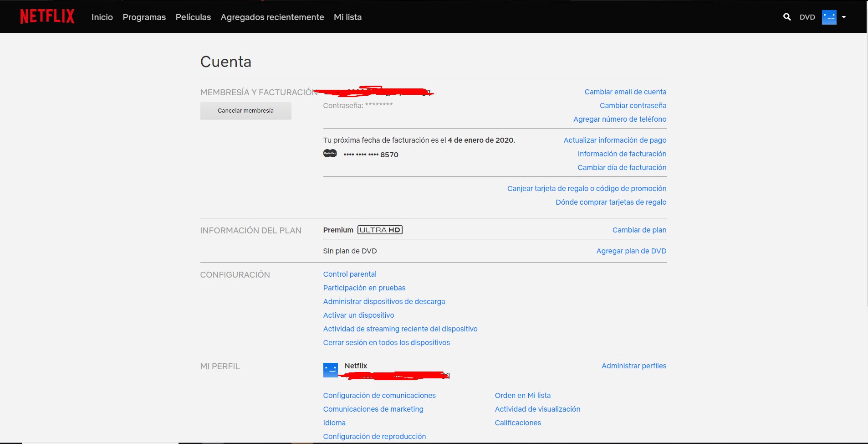Click Cambiar de plan link
This screenshot has width=868, height=444.
point(639,230)
